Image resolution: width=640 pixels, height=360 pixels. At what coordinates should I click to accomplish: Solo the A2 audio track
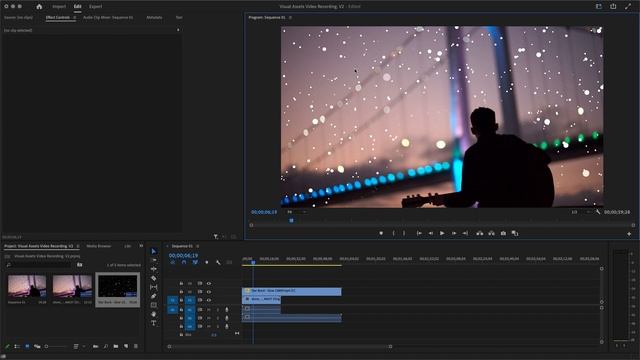(218, 318)
